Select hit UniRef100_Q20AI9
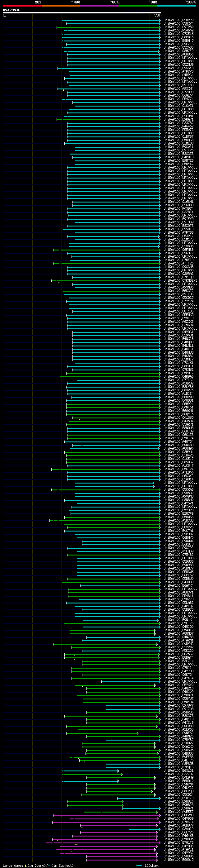Viewport: 199px width, 868px height. [178, 828]
